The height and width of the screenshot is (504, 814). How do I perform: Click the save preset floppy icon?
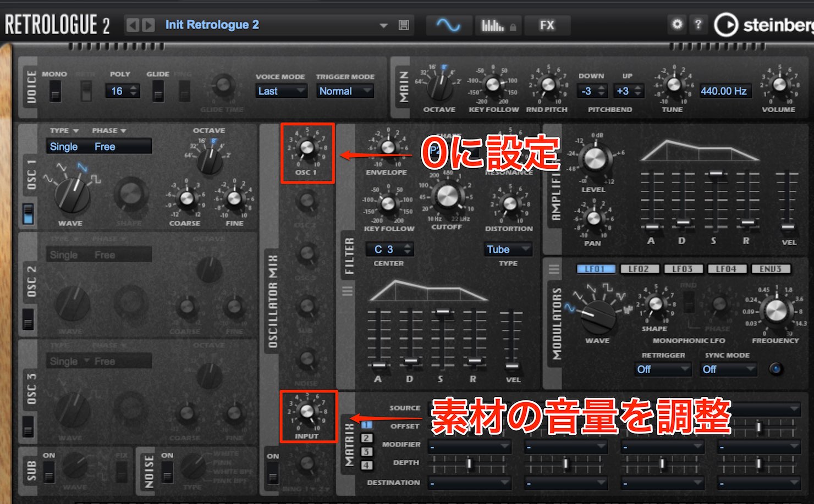point(404,25)
